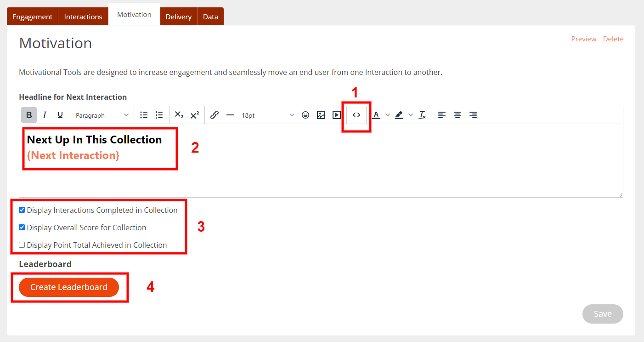Expand text color options arrow

click(387, 115)
